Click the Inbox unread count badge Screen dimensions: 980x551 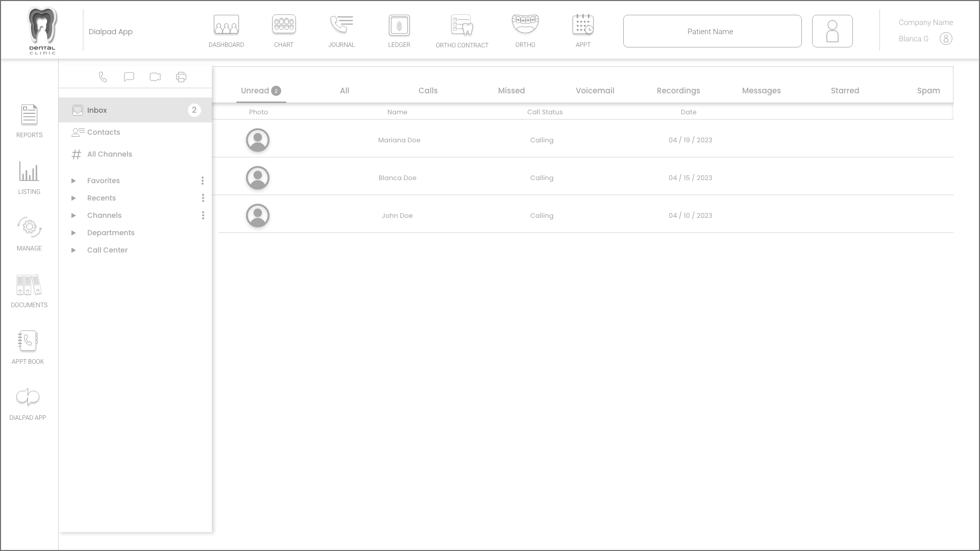tap(194, 110)
